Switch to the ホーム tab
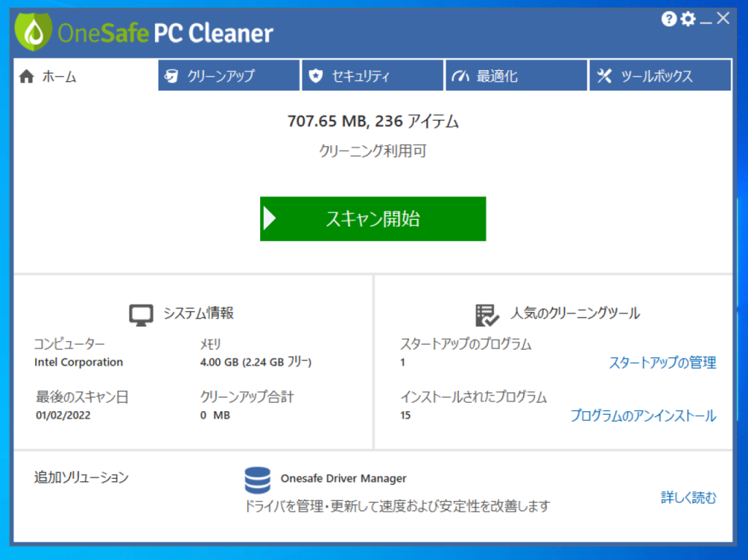The width and height of the screenshot is (748, 560). pos(86,75)
